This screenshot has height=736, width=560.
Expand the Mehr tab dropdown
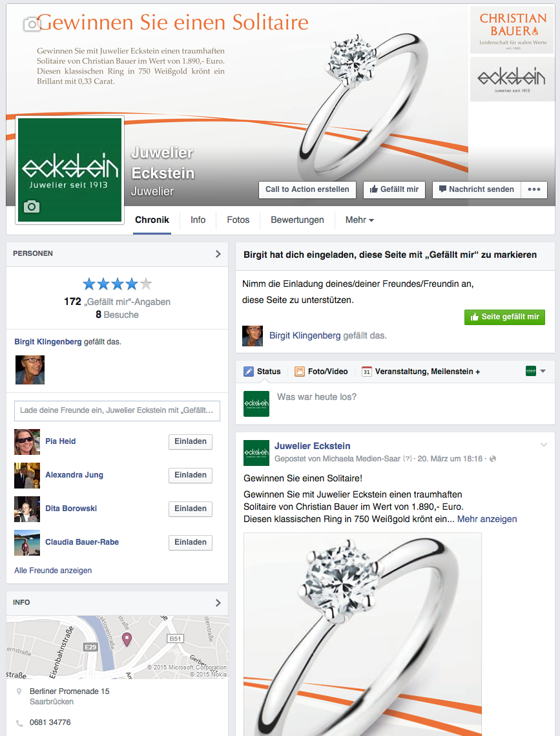[x=360, y=220]
